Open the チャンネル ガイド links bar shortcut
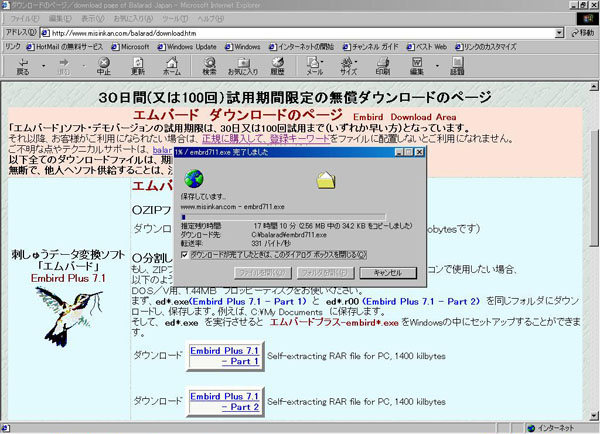The height and width of the screenshot is (434, 600). point(370,47)
